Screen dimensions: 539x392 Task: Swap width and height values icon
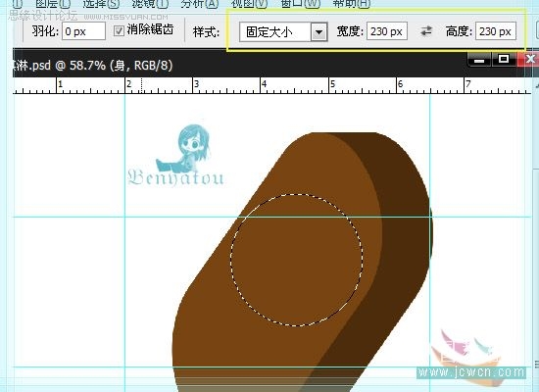(426, 31)
